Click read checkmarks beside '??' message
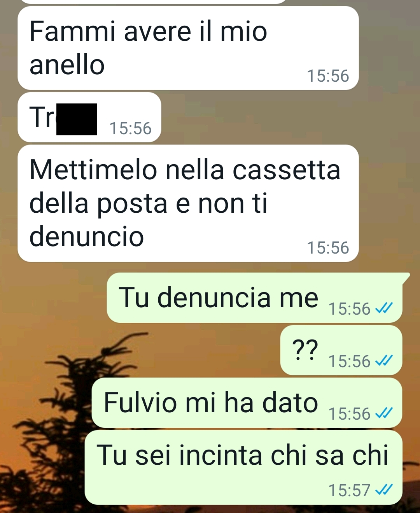Viewport: 420px width, 513px height. (x=384, y=361)
